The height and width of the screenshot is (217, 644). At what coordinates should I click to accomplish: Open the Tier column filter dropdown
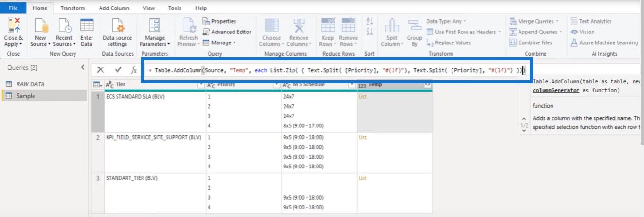201,85
